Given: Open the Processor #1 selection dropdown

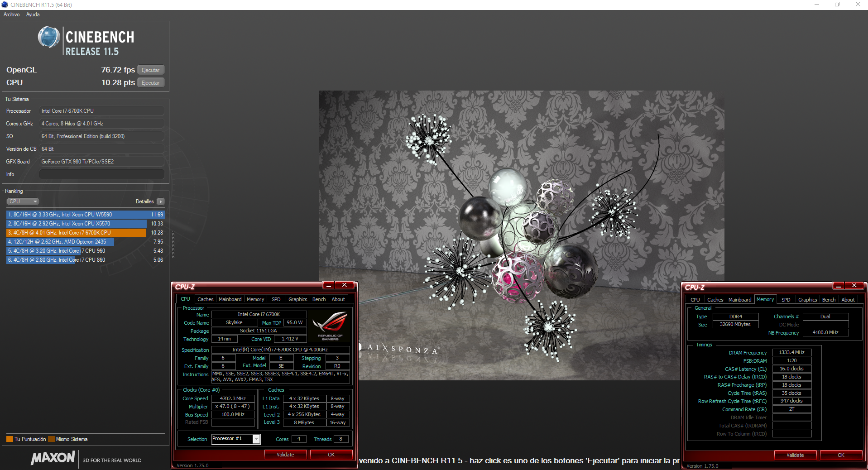Looking at the screenshot, I should click(x=256, y=439).
